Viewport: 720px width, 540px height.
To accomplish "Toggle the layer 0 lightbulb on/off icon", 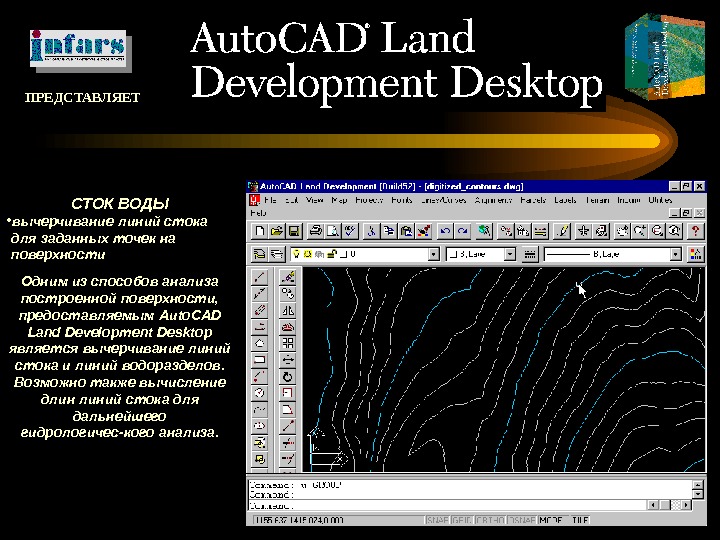I will pos(297,254).
